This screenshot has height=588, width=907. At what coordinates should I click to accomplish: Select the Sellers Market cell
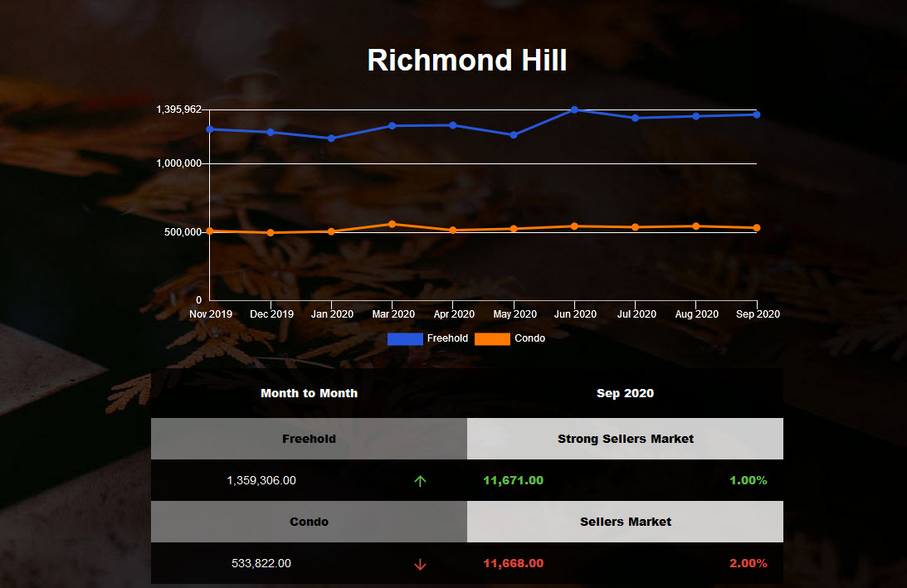(625, 522)
